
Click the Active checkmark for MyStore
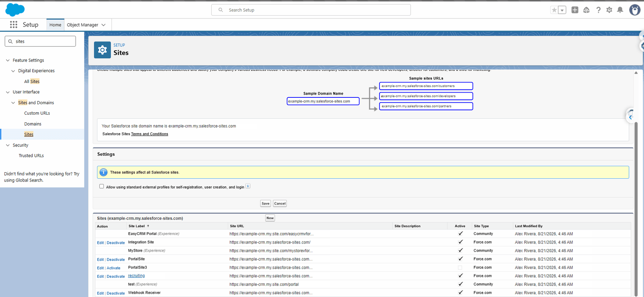[x=460, y=250]
